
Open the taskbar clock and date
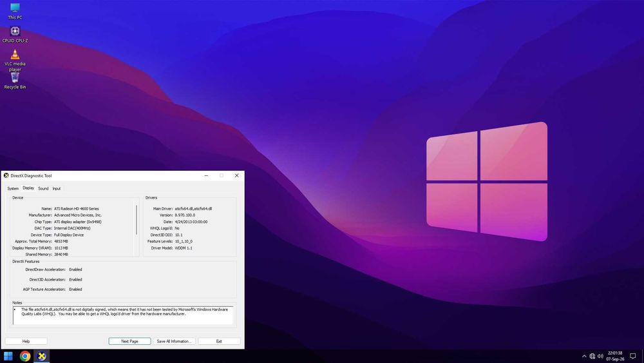[615, 356]
